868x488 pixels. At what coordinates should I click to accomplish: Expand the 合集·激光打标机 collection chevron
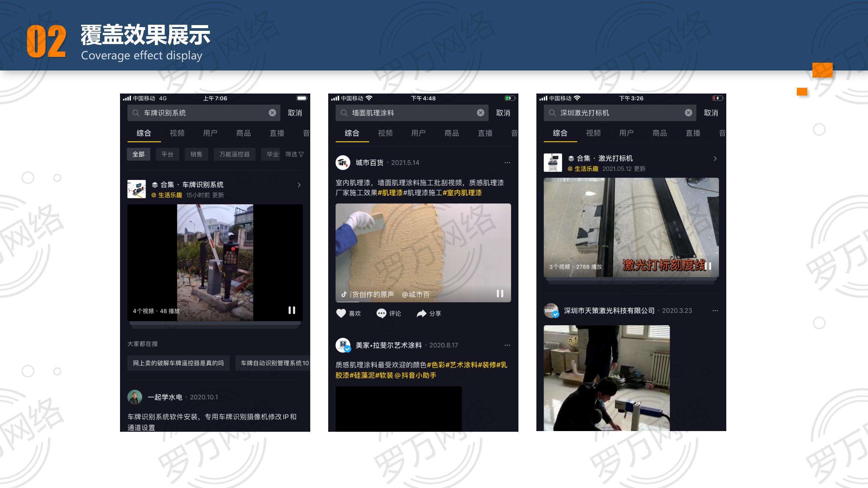(x=715, y=159)
